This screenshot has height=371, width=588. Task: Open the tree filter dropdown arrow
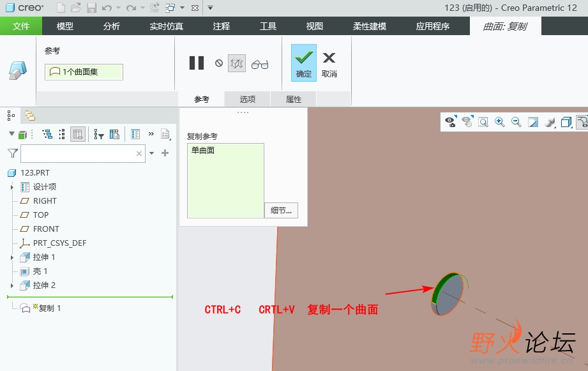click(x=151, y=153)
